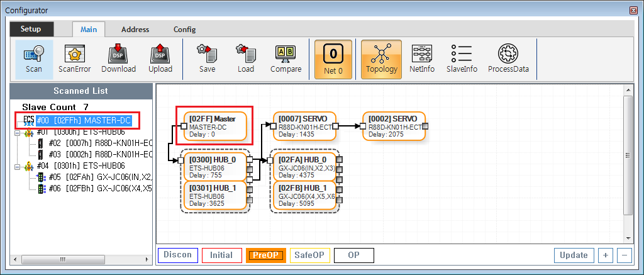Viewport: 644px width, 275px height.
Task: Toggle the Topology view button
Action: coord(382,59)
